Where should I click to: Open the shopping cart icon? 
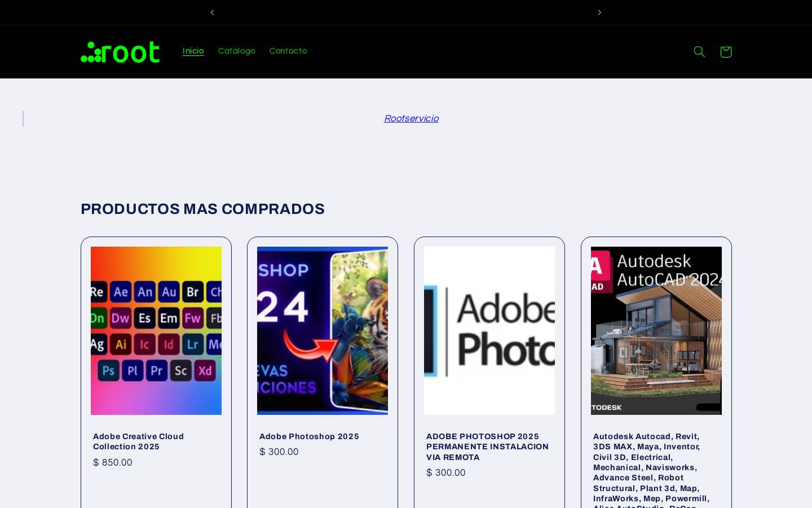tap(726, 52)
